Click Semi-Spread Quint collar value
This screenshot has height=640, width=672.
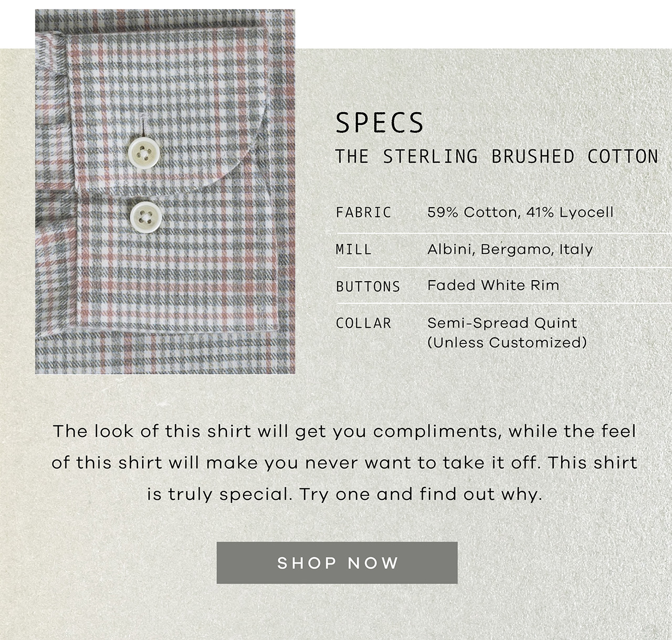point(501,323)
